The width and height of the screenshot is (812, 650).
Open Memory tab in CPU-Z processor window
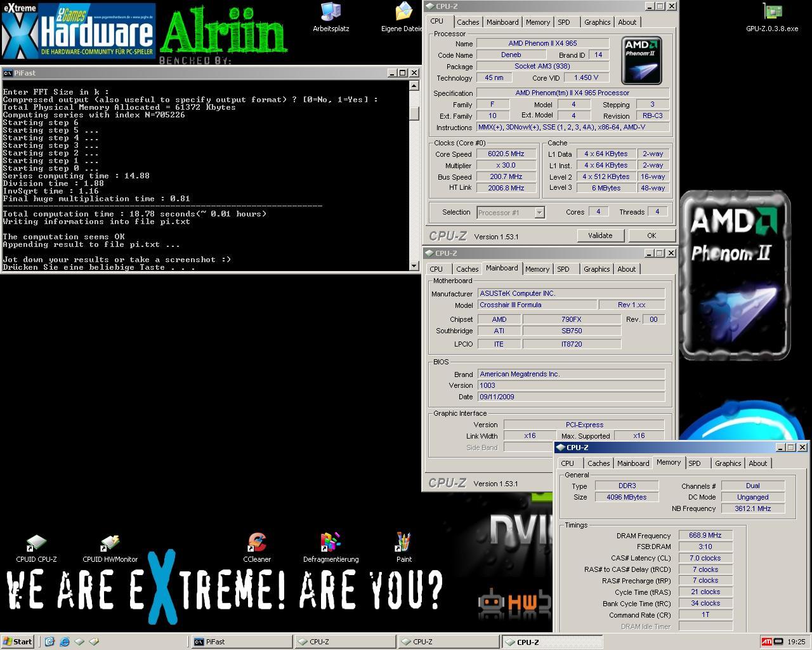tap(538, 22)
